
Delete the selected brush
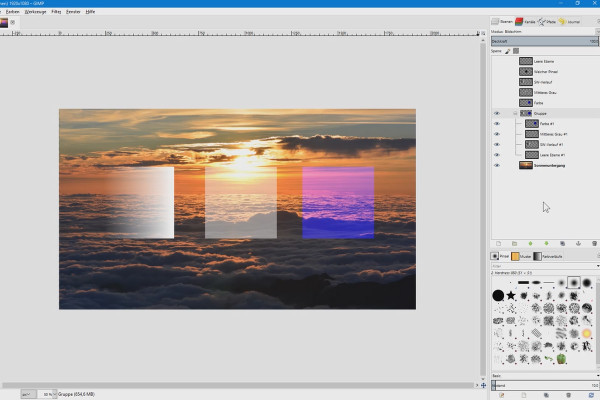click(569, 395)
